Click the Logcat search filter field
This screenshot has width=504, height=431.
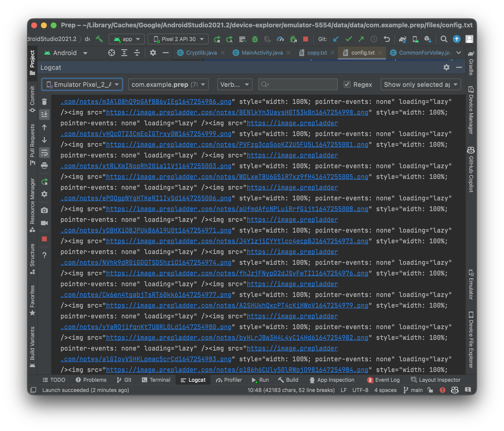298,84
